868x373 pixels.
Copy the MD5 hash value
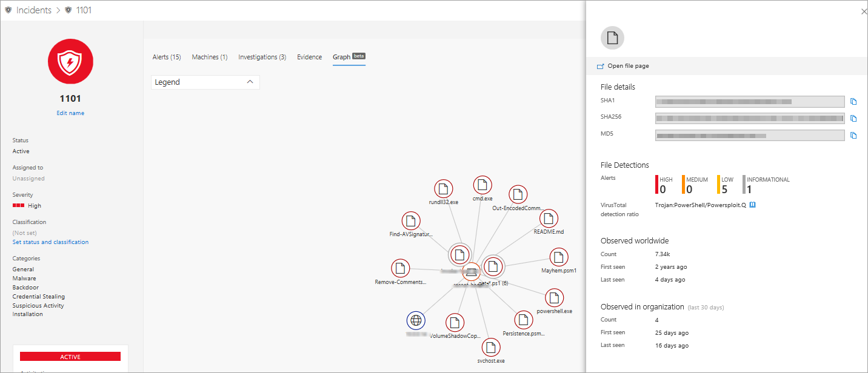click(x=853, y=136)
